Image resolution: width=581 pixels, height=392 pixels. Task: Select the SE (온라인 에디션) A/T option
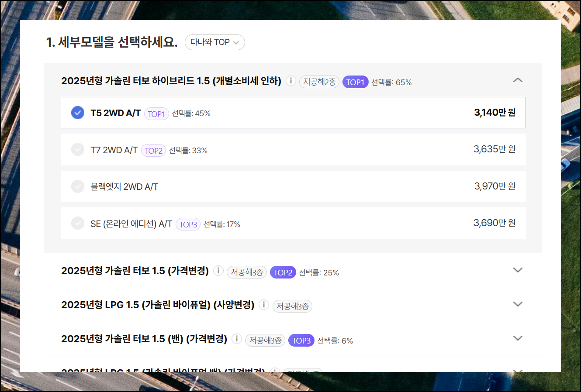click(293, 224)
